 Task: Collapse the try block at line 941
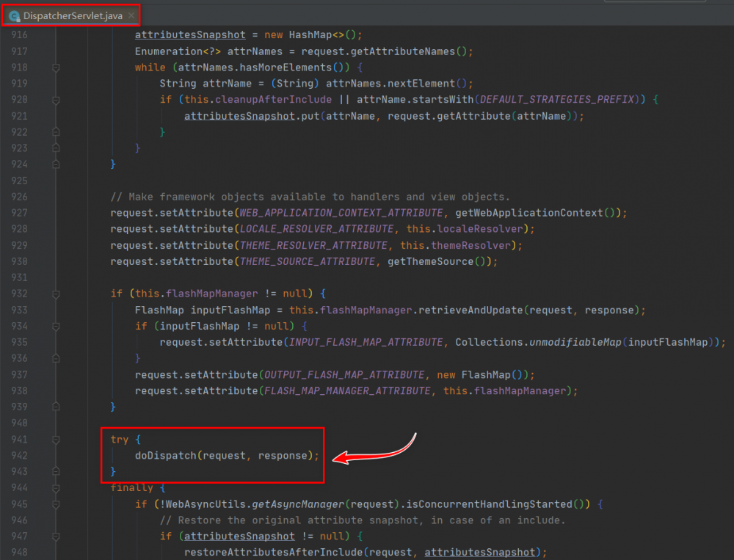[x=56, y=440]
